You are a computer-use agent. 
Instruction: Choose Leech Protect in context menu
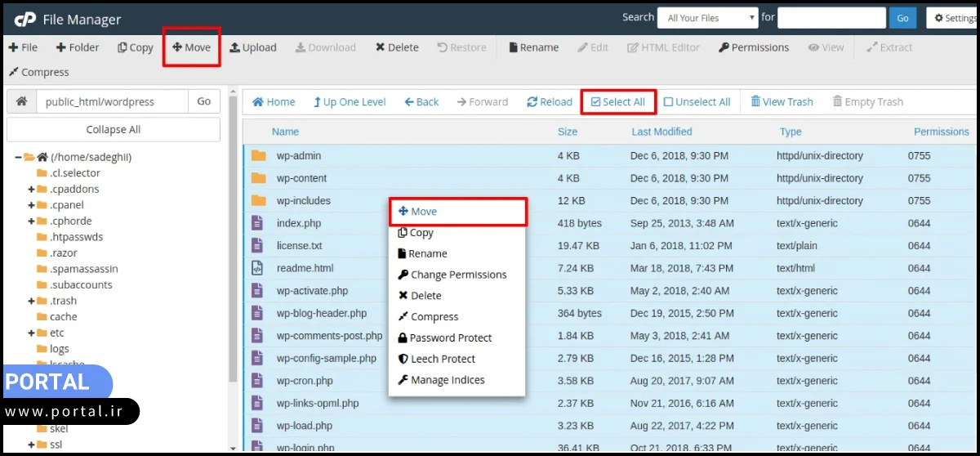pos(457,359)
